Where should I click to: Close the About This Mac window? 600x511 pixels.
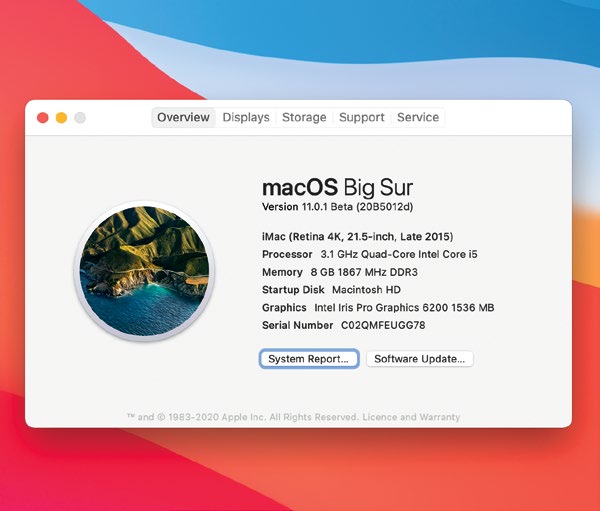(x=43, y=118)
